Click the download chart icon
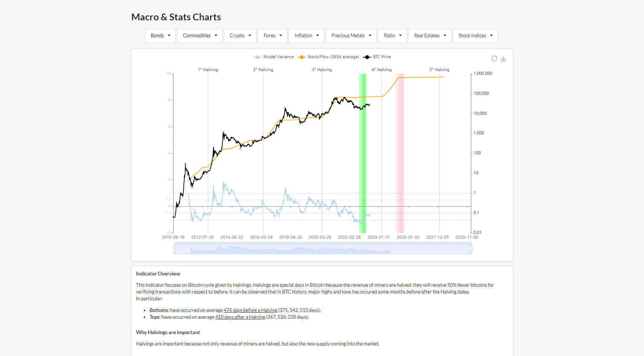644x356 pixels. (x=504, y=59)
